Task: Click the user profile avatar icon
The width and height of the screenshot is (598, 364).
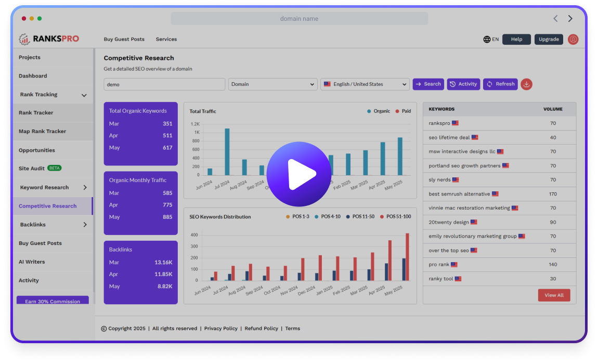Action: [x=573, y=40]
